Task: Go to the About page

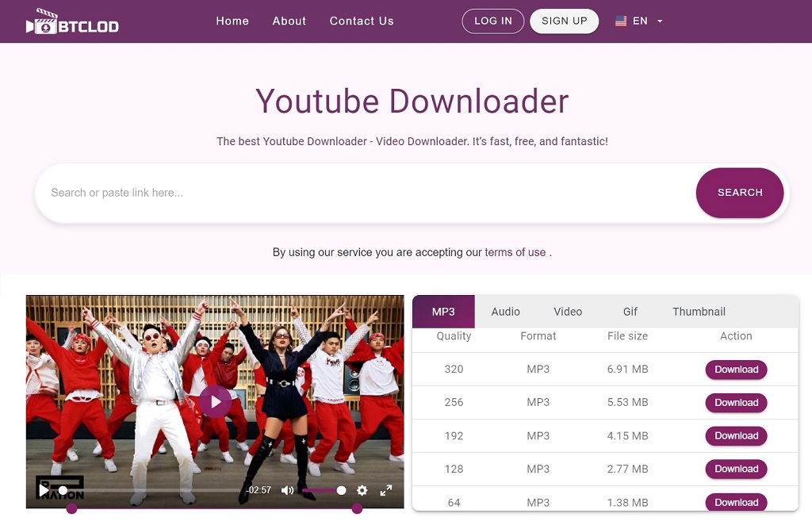Action: (289, 21)
